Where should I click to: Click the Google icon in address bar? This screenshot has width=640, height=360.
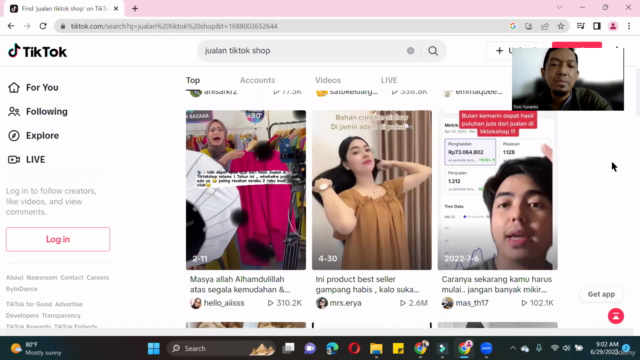point(513,26)
